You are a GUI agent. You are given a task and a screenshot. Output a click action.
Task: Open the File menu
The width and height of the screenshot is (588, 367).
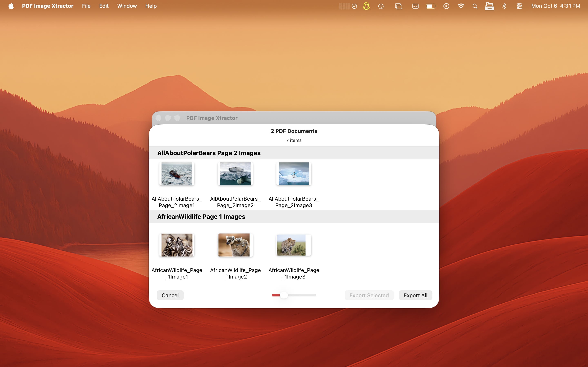click(86, 6)
